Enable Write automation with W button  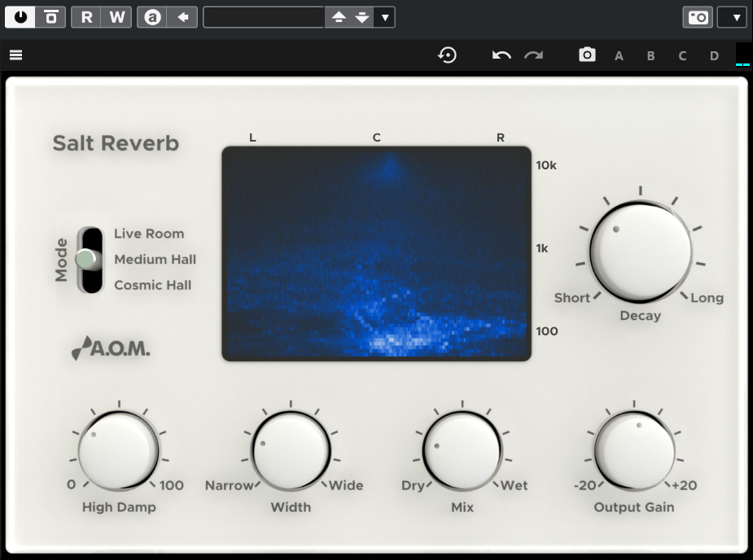[x=116, y=17]
